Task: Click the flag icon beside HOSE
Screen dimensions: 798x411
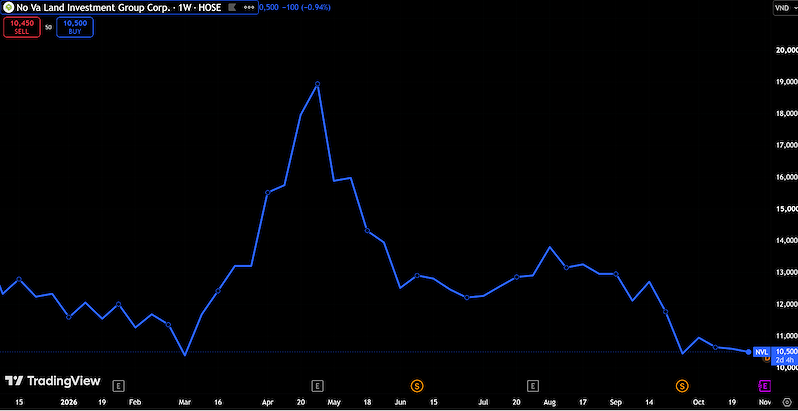Action: (232, 8)
